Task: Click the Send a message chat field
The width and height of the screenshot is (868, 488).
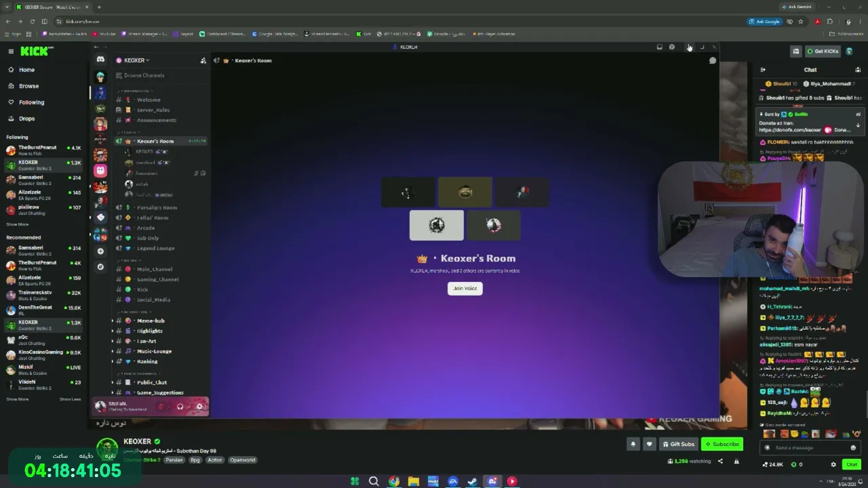Action: point(810,447)
